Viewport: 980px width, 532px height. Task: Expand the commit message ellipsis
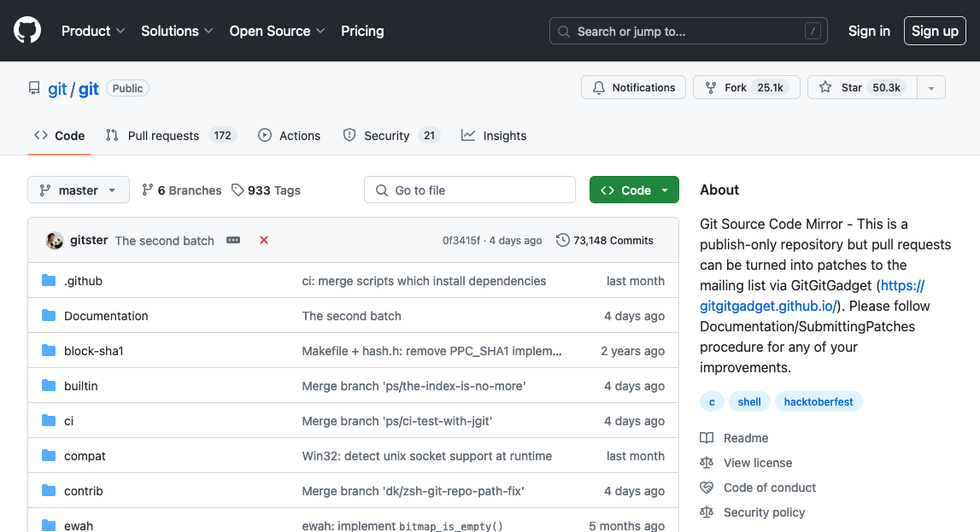233,241
